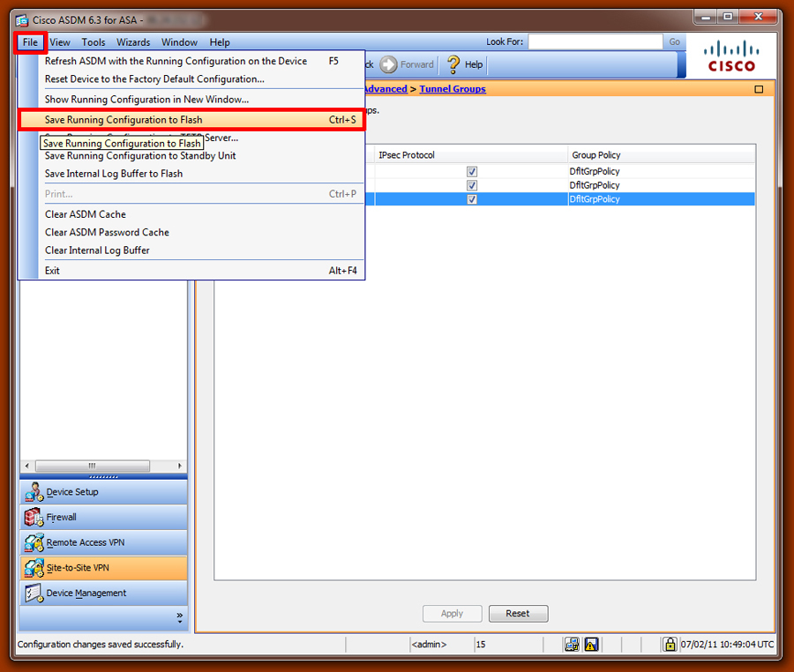Click the Go search button

point(675,42)
